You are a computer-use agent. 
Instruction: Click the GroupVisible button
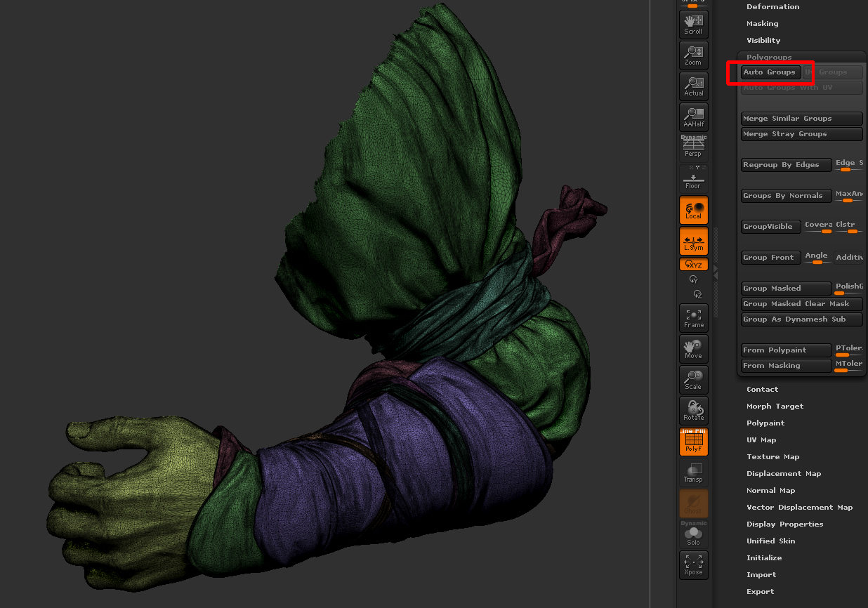click(x=771, y=227)
